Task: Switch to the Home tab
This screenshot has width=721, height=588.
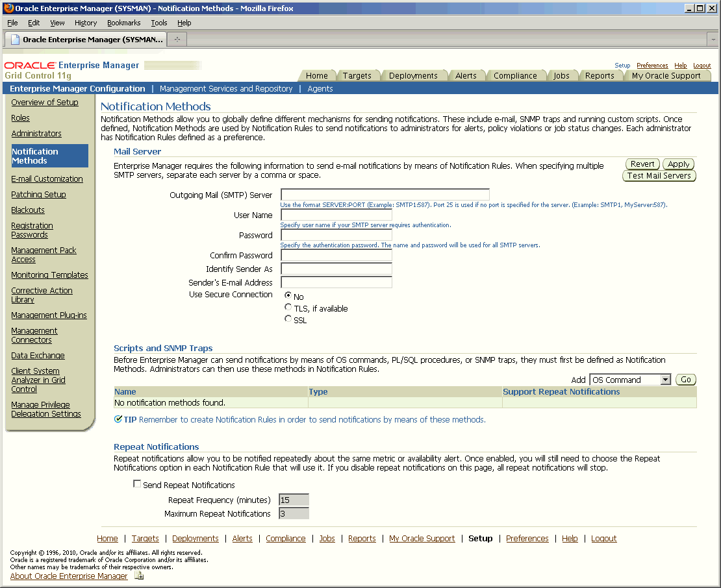Action: [x=317, y=76]
